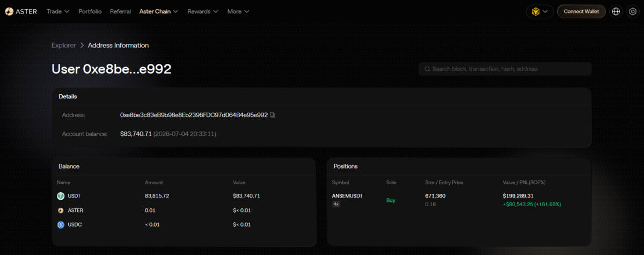Click the account balance $83,740.71 value
The image size is (644, 255).
136,134
